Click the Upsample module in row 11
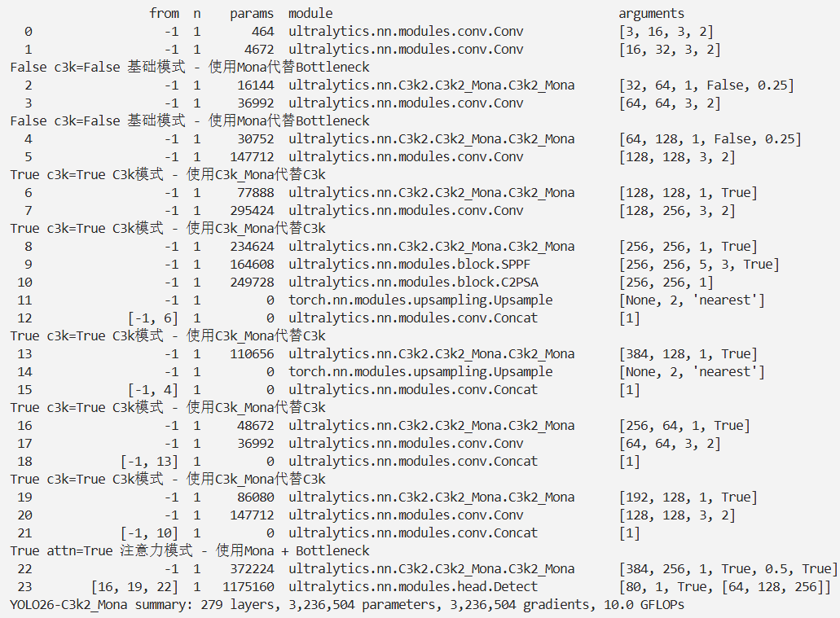840x618 pixels. click(x=420, y=300)
